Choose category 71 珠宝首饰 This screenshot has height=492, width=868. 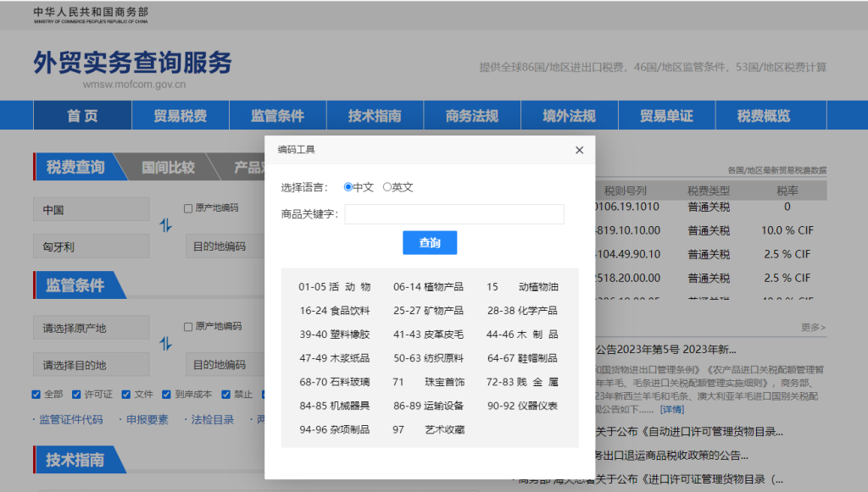tap(428, 382)
